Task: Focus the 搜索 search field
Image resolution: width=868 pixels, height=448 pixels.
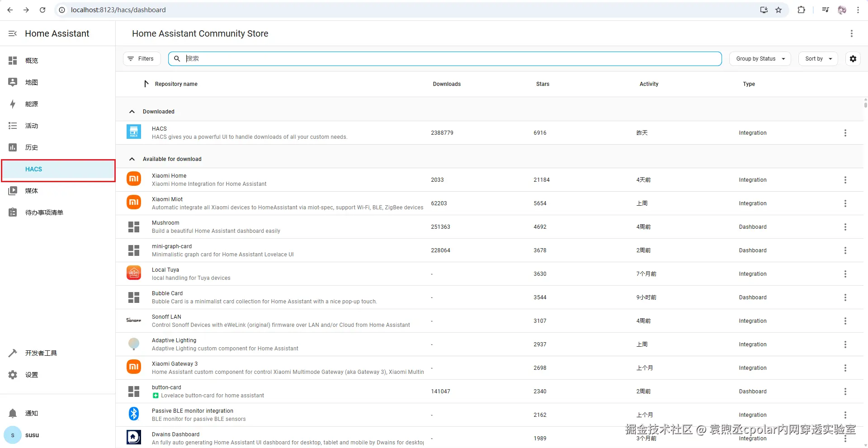Action: 445,59
